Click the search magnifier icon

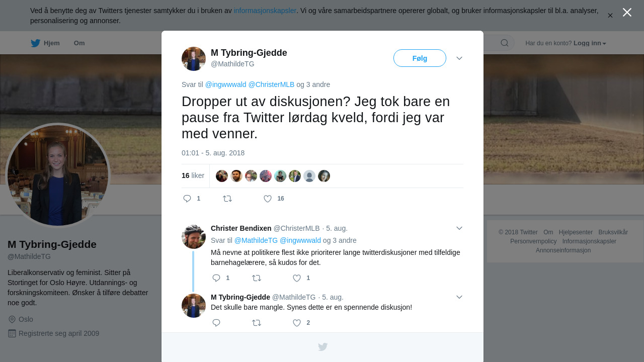pos(505,43)
